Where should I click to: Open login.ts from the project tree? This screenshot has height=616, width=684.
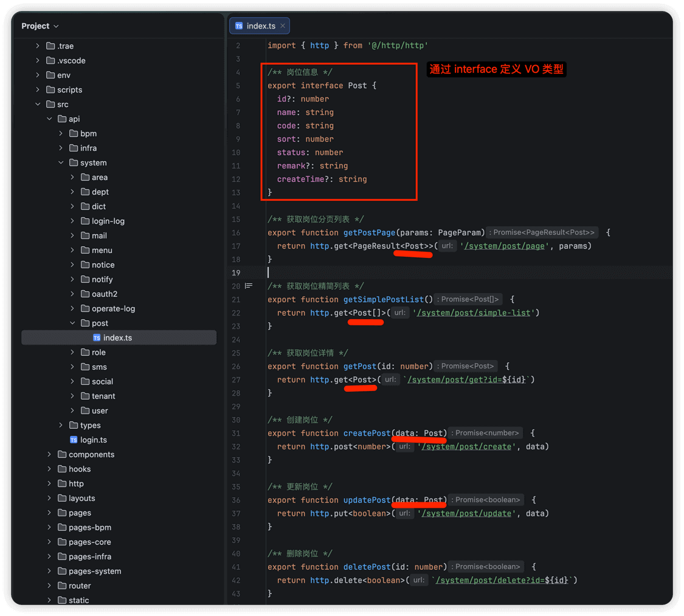tap(94, 440)
